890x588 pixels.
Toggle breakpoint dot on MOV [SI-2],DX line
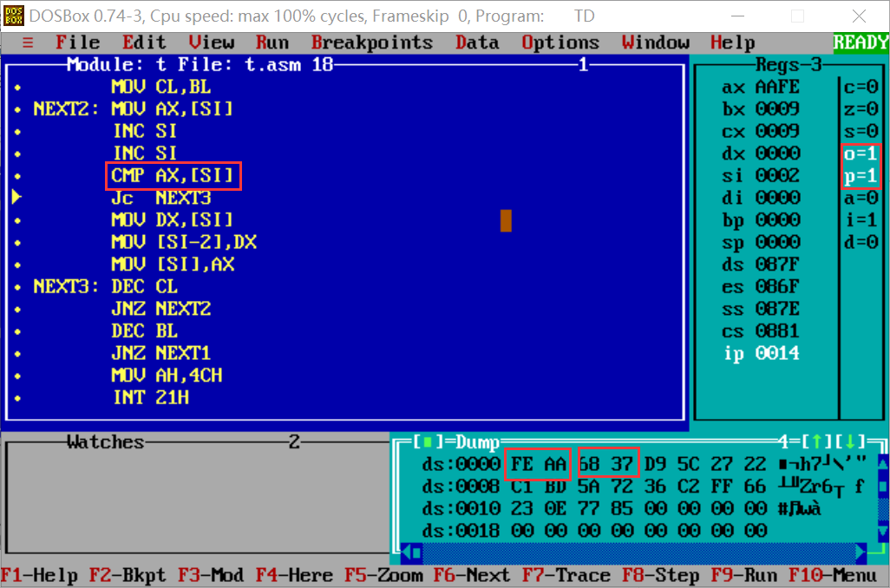(17, 242)
